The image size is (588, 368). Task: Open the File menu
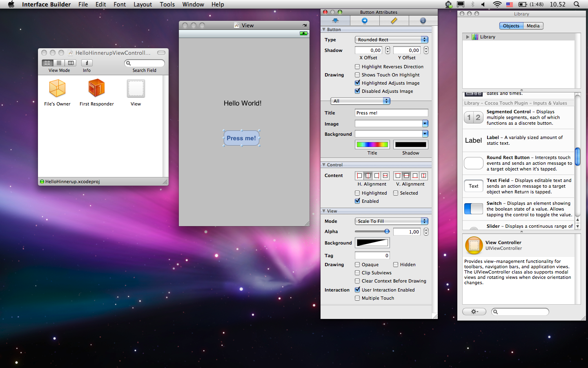point(83,4)
